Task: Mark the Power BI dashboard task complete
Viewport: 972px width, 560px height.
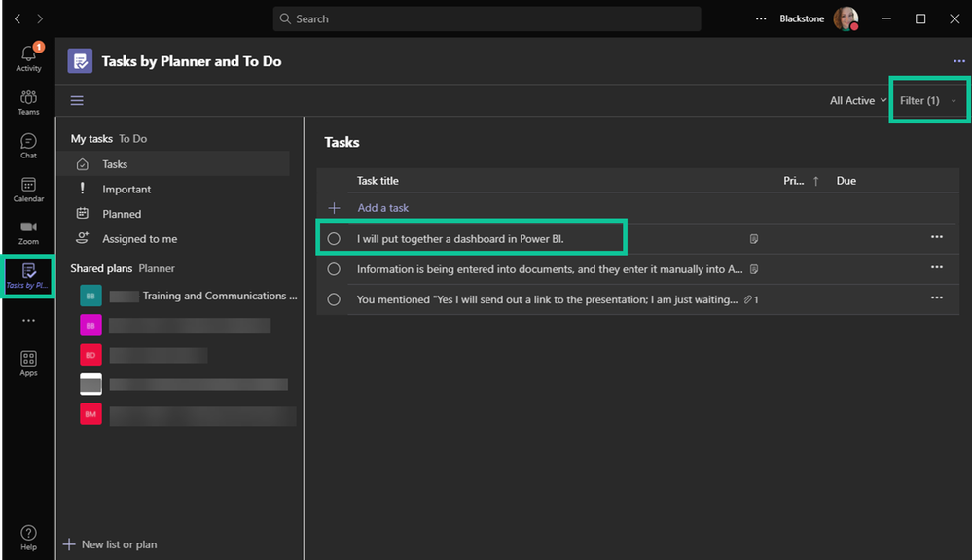Action: pyautogui.click(x=334, y=239)
